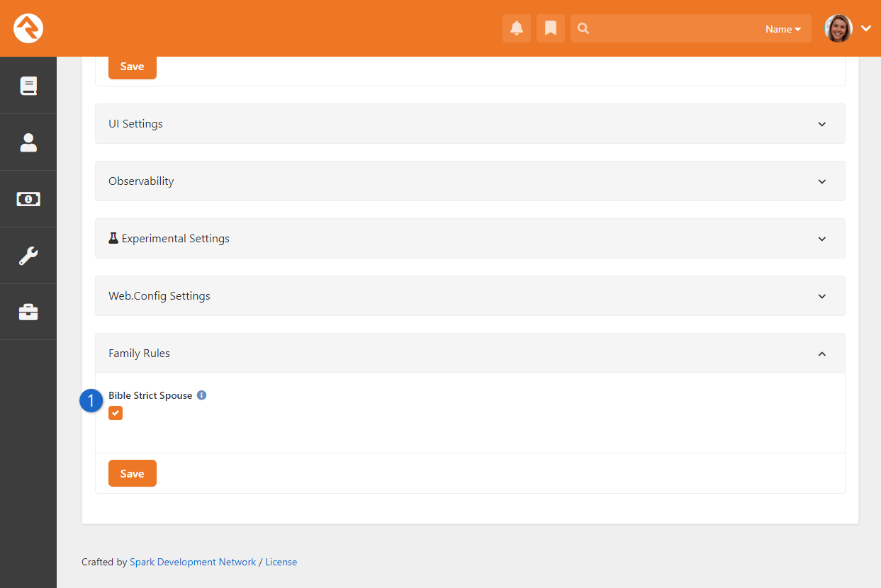Viewport: 881px width, 588px height.
Task: Expand the Experimental Settings panel chevron
Action: [822, 239]
